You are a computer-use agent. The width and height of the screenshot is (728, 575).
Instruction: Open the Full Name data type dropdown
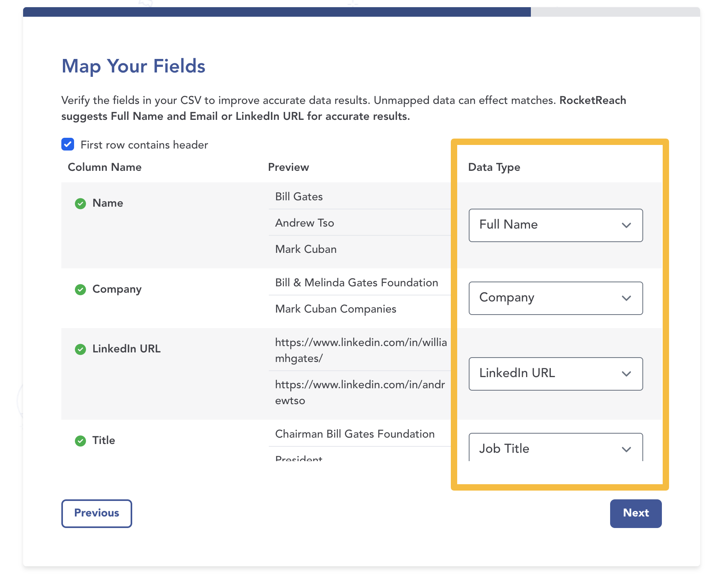556,225
